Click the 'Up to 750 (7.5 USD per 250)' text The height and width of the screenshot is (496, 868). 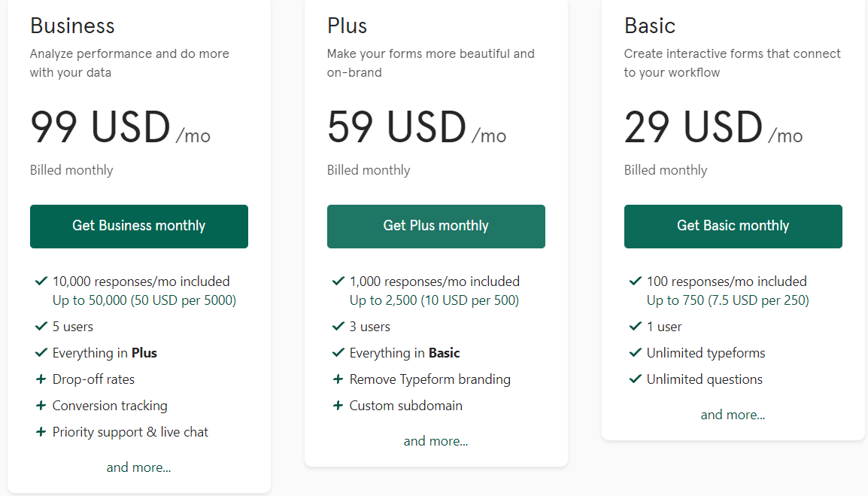point(727,300)
